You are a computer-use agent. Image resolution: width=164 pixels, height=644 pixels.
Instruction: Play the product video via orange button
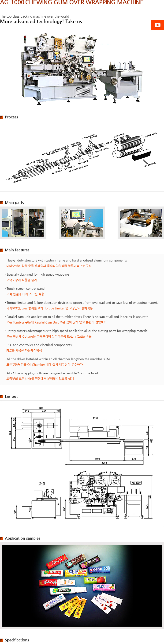click(x=157, y=25)
